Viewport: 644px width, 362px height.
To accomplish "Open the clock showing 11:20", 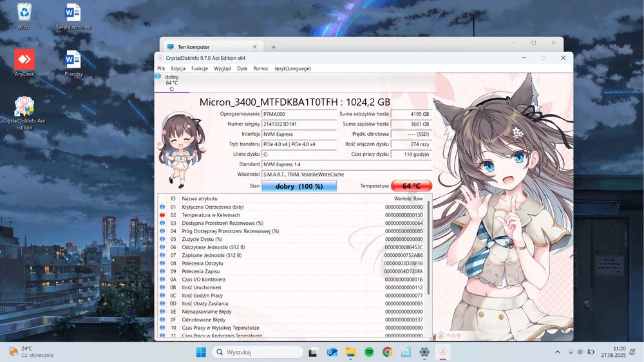I will click(x=613, y=352).
